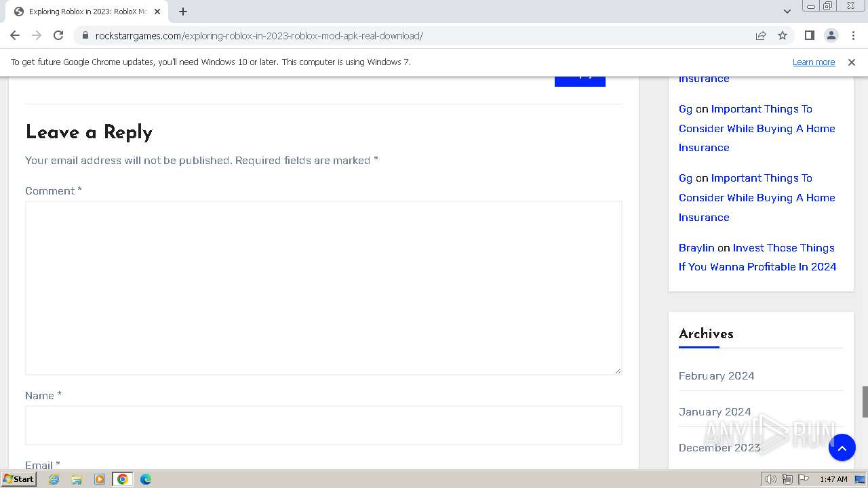Open the volume speaker tray icon
Image resolution: width=868 pixels, height=488 pixels.
pos(770,479)
